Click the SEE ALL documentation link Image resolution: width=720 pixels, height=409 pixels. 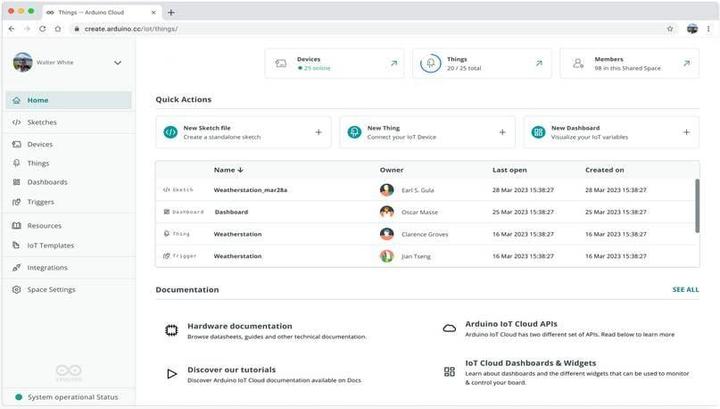click(x=685, y=290)
